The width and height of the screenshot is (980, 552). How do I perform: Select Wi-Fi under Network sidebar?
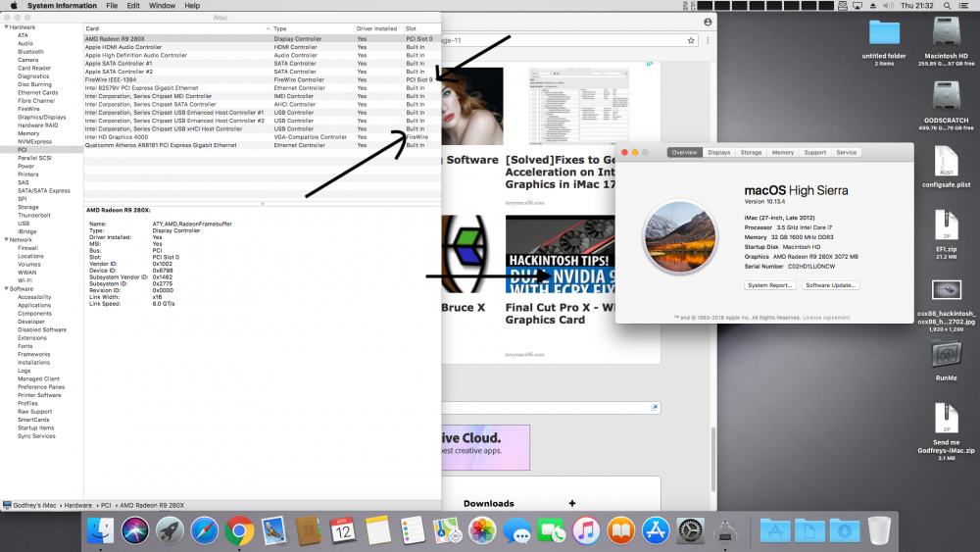point(24,280)
